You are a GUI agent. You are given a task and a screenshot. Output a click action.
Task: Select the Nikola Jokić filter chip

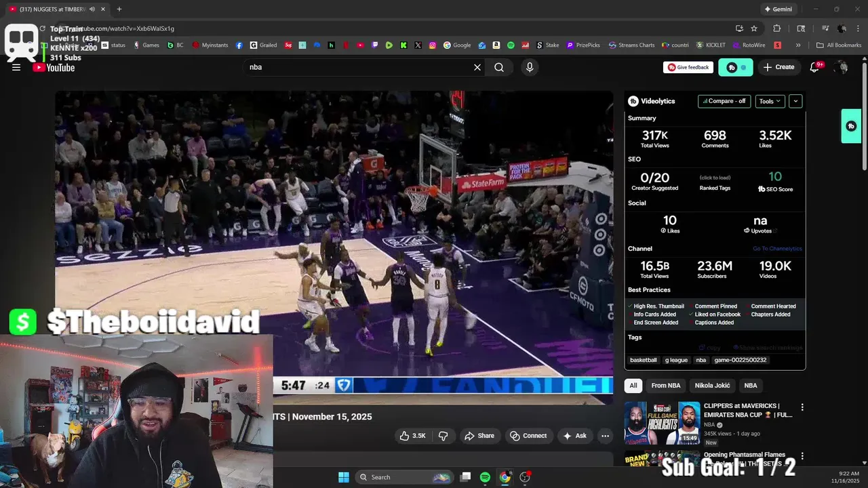click(x=712, y=386)
